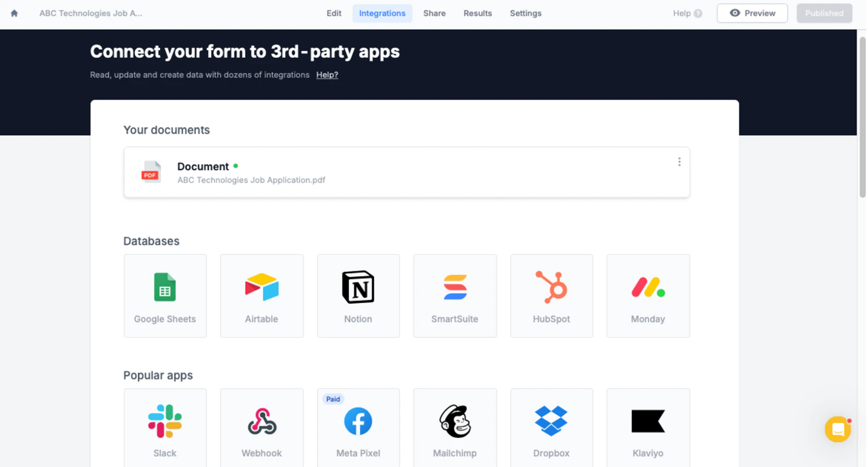Open the paid Meta Pixel integration
Screen dimensions: 868x467
pos(358,428)
